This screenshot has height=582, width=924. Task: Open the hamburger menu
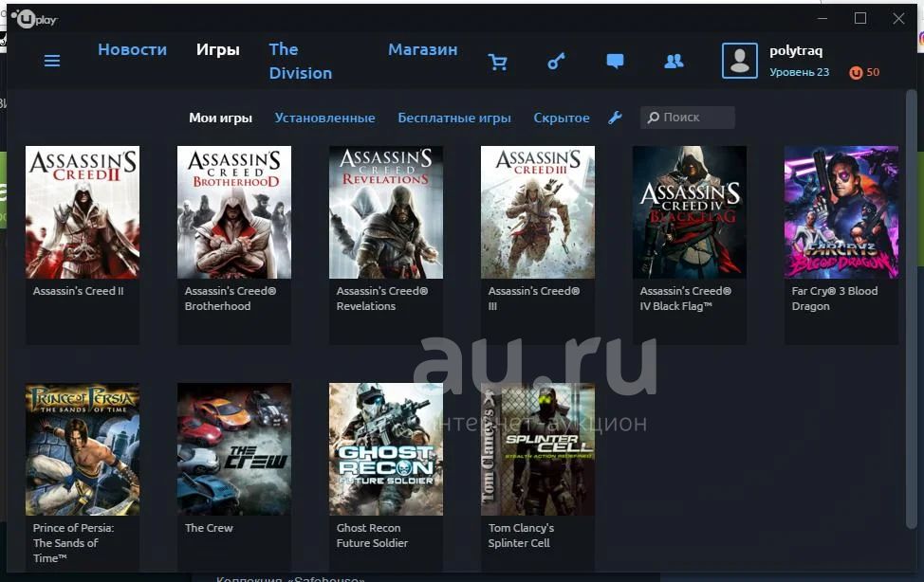(52, 61)
